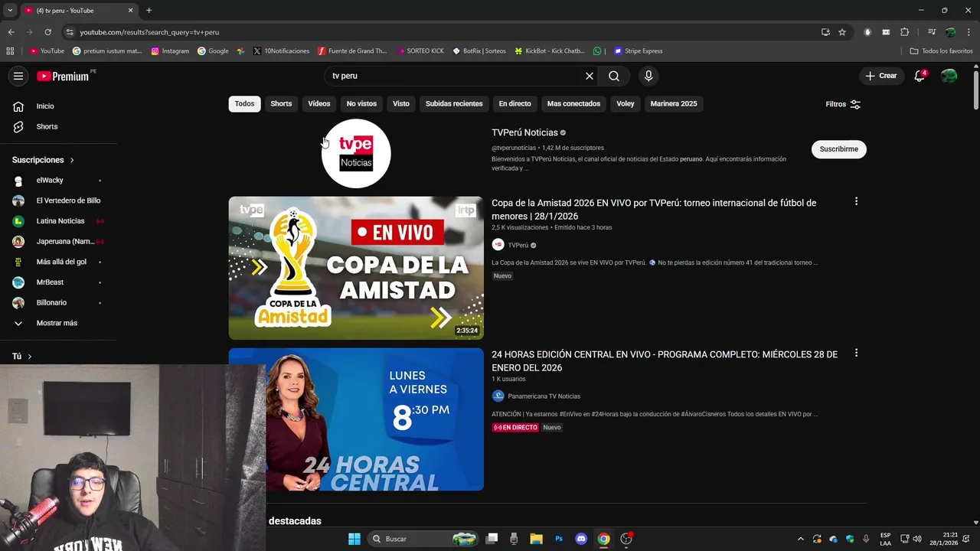This screenshot has height=551, width=980.
Task: Select the Todos filter chip
Action: click(244, 104)
